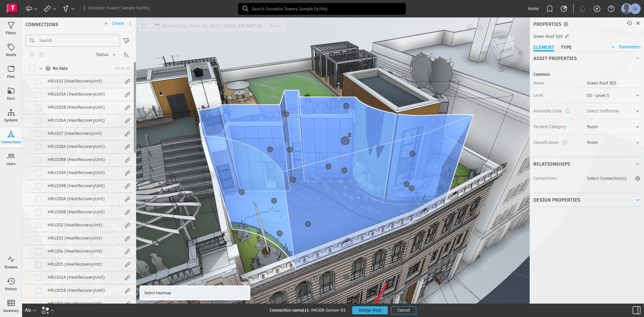Click the Cancel button

pyautogui.click(x=404, y=310)
